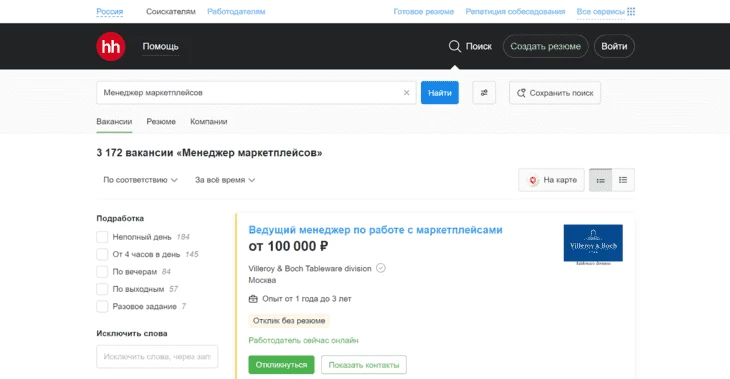Click the Отклик без резюме tag
Viewport: 730px width, 379px height.
289,321
